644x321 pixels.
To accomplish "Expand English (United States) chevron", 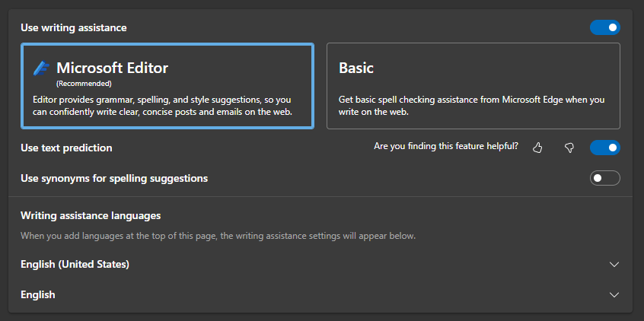I will [614, 265].
